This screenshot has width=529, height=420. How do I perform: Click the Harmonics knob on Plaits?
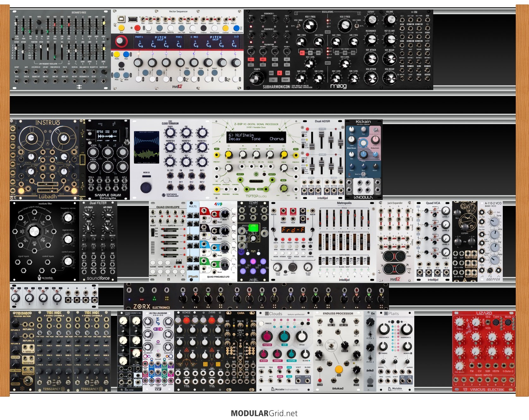[406, 329]
